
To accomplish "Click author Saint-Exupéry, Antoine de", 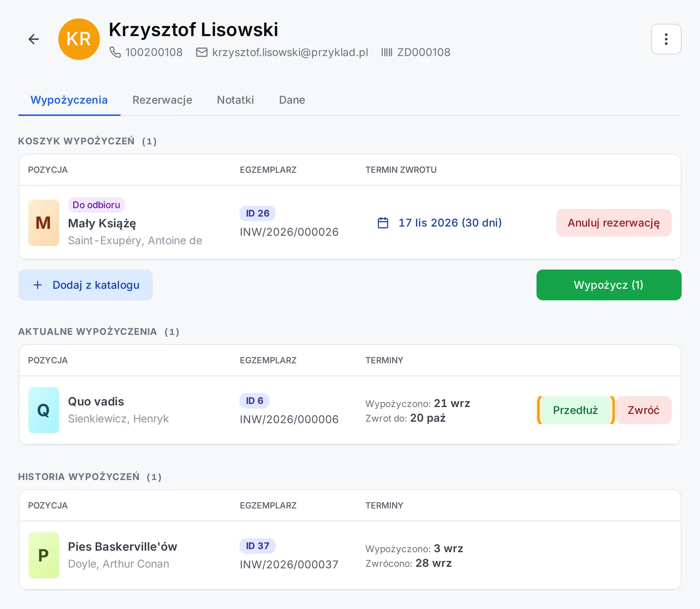I will pyautogui.click(x=135, y=240).
